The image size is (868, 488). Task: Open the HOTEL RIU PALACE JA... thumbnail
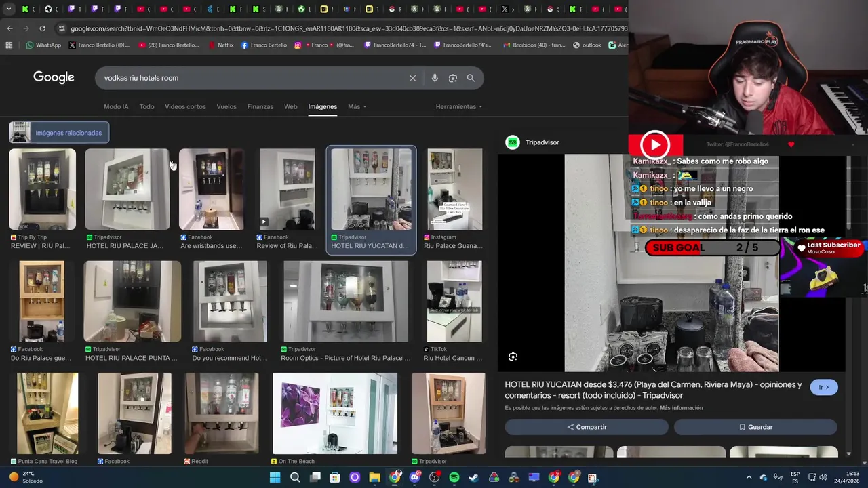127,190
